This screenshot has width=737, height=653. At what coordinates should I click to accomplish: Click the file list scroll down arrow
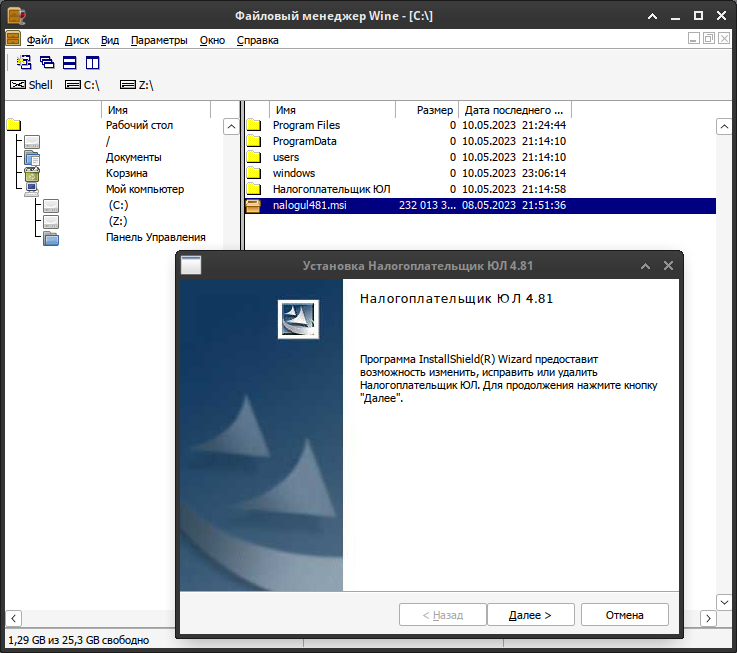(x=724, y=602)
